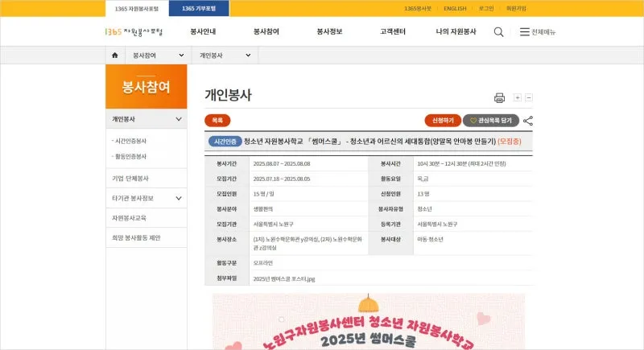
Task: Click the search magnifier icon
Action: pos(499,32)
